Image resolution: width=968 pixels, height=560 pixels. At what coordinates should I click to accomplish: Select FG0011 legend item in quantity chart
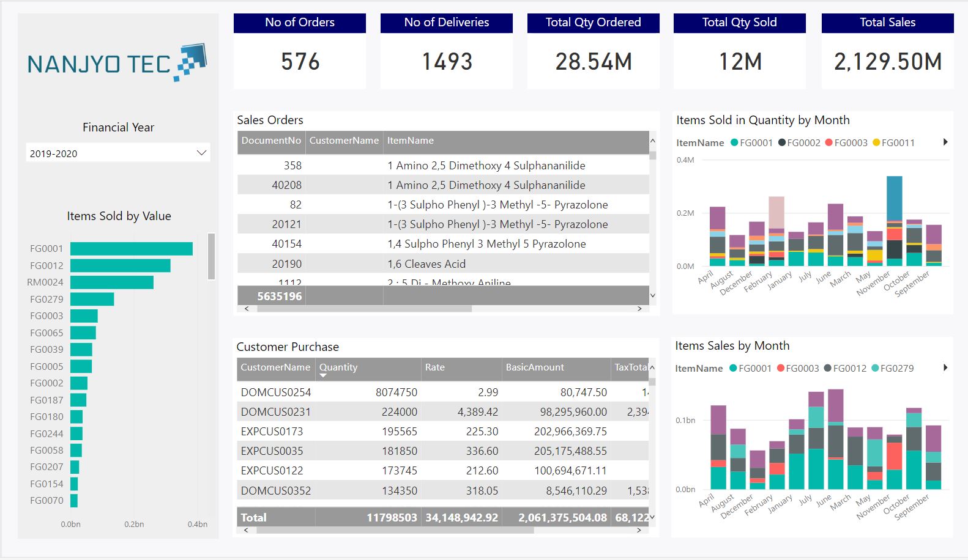893,142
